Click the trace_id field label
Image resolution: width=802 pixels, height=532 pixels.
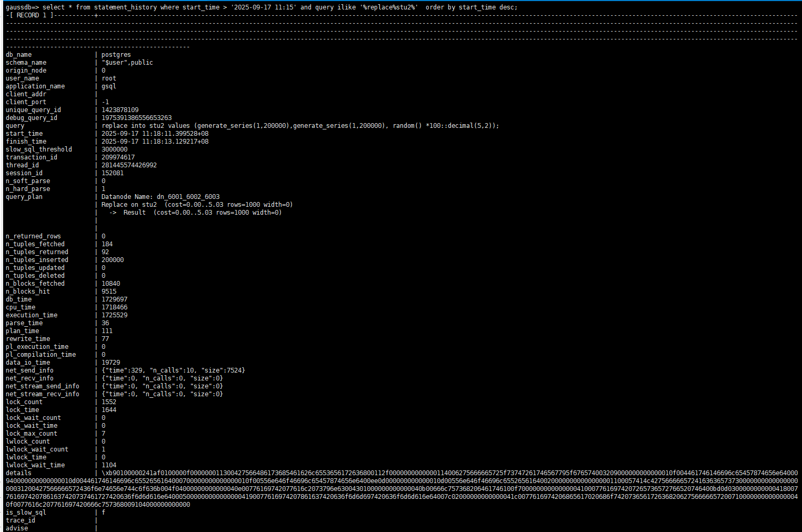click(21, 520)
